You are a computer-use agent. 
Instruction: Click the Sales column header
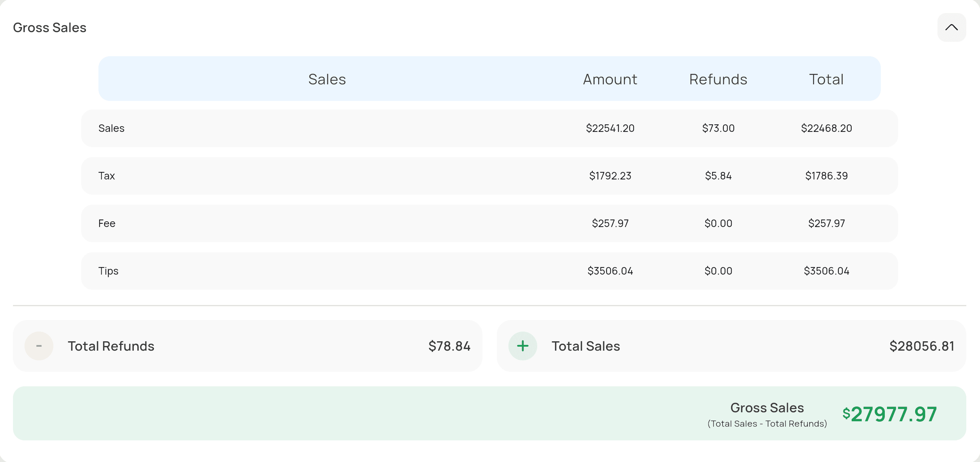click(x=327, y=79)
